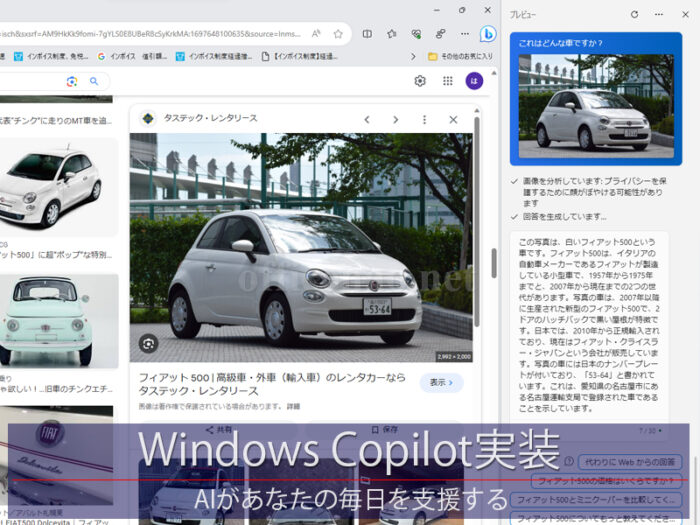Show previous image in preview panel
700x525 pixels.
click(x=367, y=120)
